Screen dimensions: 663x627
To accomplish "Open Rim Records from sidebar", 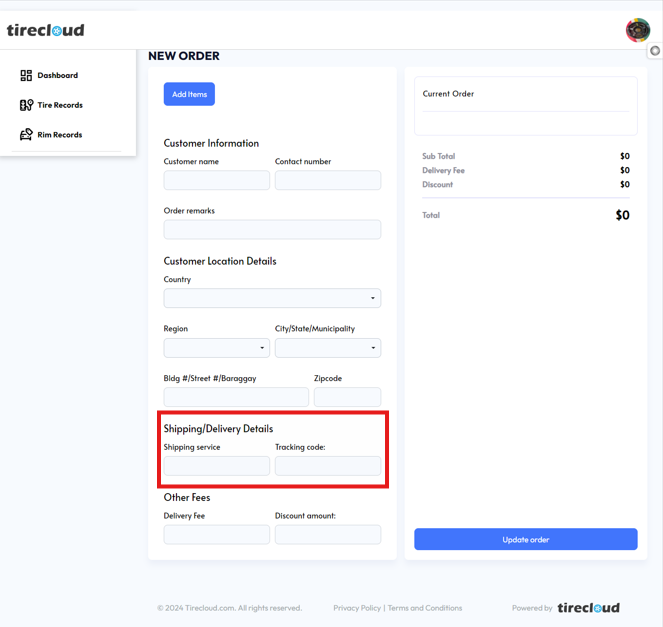I will [60, 135].
